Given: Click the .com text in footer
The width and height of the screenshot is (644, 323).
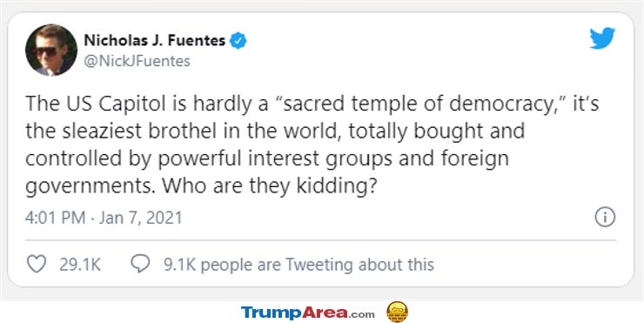Looking at the screenshot, I should [x=362, y=314].
